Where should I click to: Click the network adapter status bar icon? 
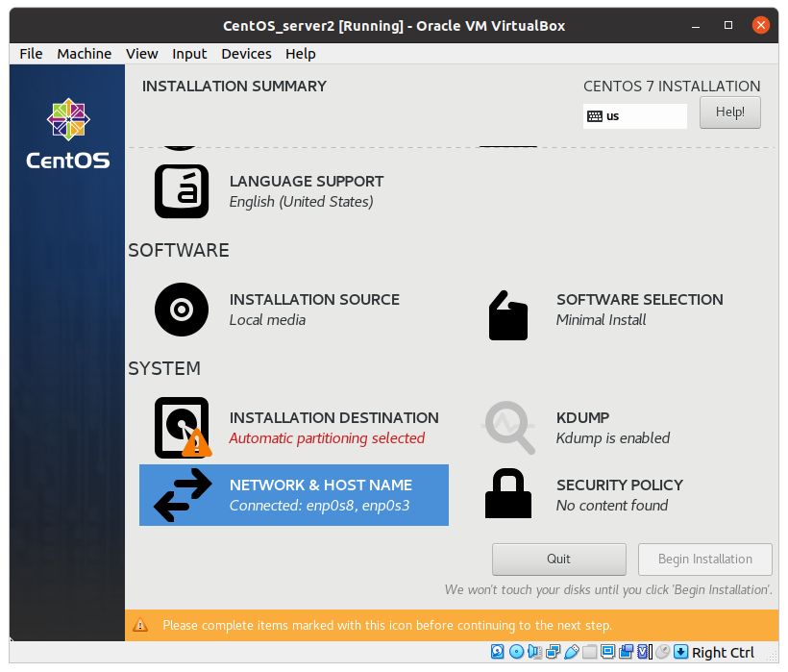[x=553, y=652]
